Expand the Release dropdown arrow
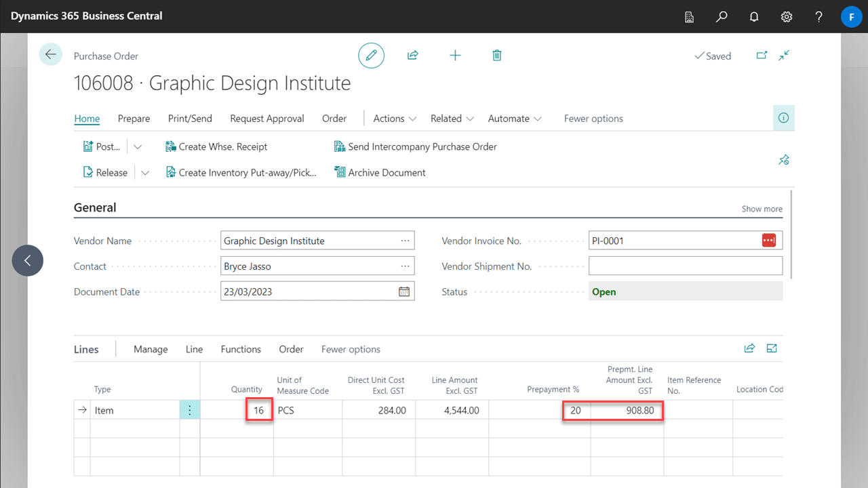868x488 pixels. pyautogui.click(x=144, y=173)
